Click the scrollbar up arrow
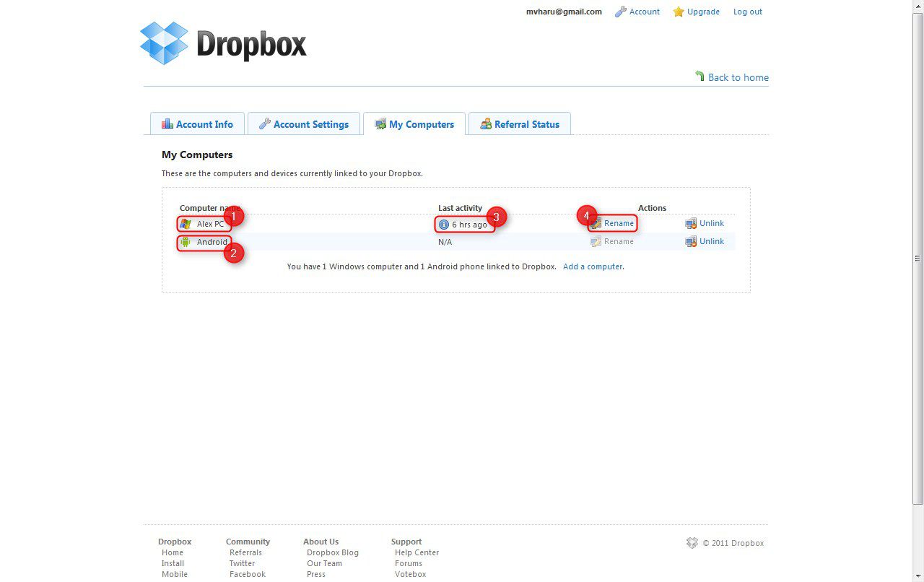 [x=918, y=6]
